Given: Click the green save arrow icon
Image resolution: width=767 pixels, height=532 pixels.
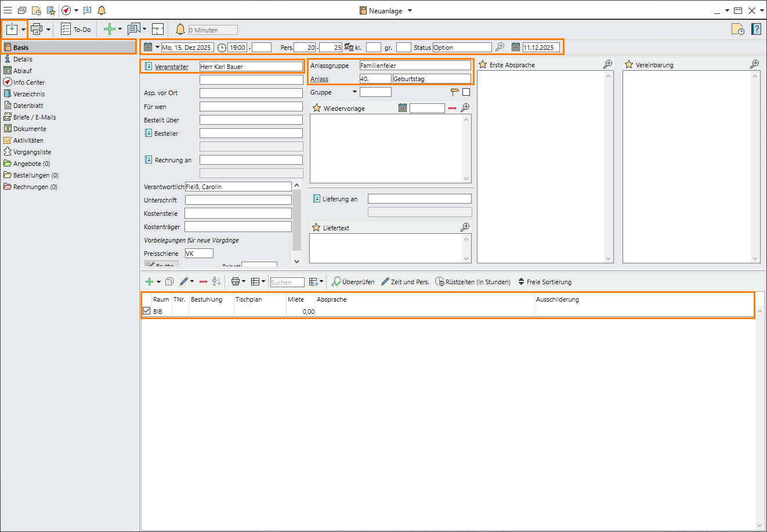Looking at the screenshot, I should pyautogui.click(x=11, y=29).
